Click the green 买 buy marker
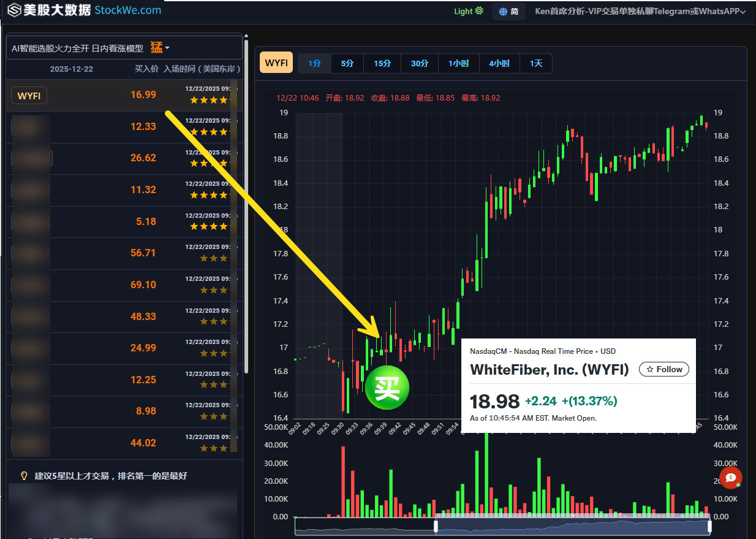Screen dimensions: 756x539 [387, 388]
